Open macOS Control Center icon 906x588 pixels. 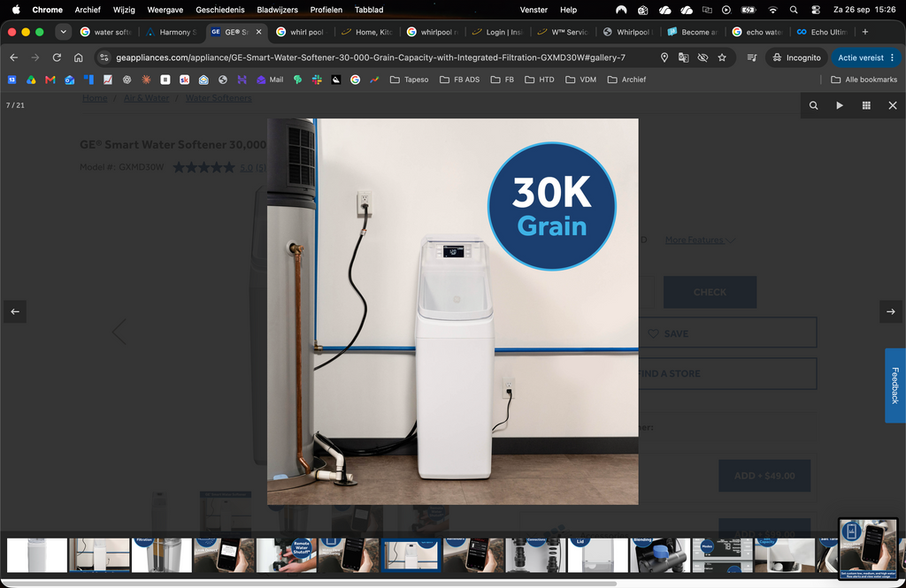(x=815, y=9)
